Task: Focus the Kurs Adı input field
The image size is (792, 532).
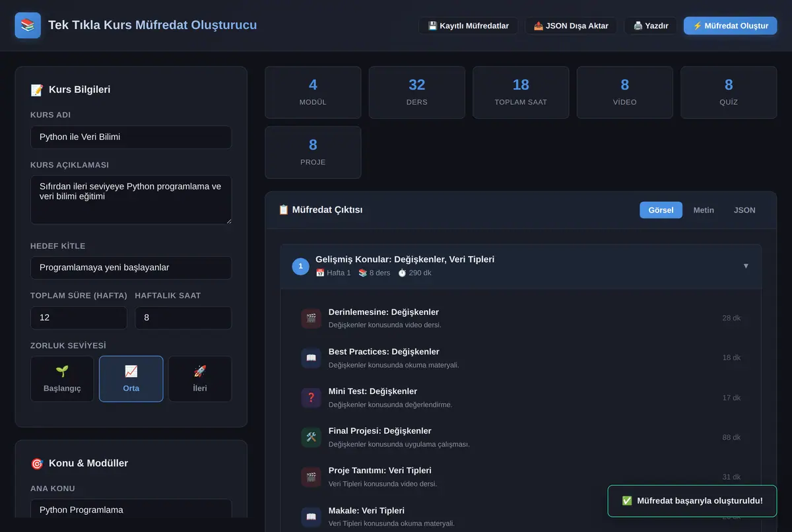Action: [x=131, y=137]
